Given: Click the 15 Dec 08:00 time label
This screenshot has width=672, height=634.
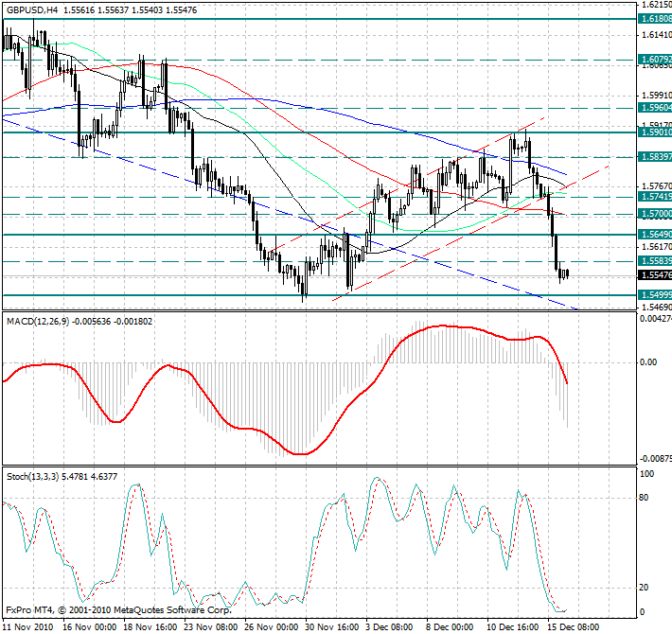Looking at the screenshot, I should point(572,626).
